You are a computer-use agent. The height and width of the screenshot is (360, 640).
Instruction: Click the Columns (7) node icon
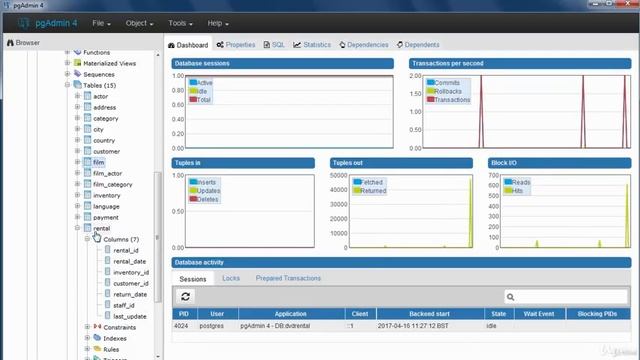pos(97,239)
